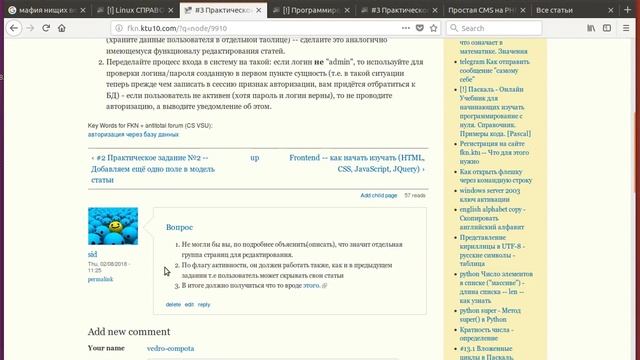Screen dimensions: 640x360
Task: Switch to the 'Linux СПРАВО' tab
Action: pos(135,10)
